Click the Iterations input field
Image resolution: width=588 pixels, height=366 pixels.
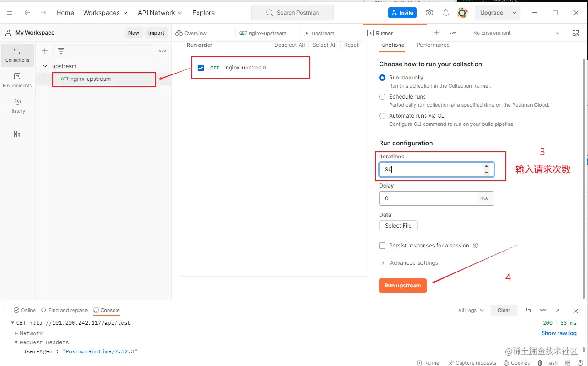pyautogui.click(x=436, y=169)
